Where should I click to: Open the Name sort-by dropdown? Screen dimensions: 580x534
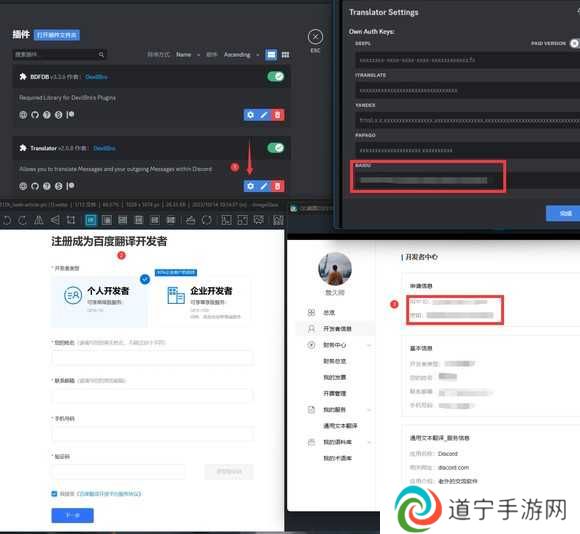(188, 55)
